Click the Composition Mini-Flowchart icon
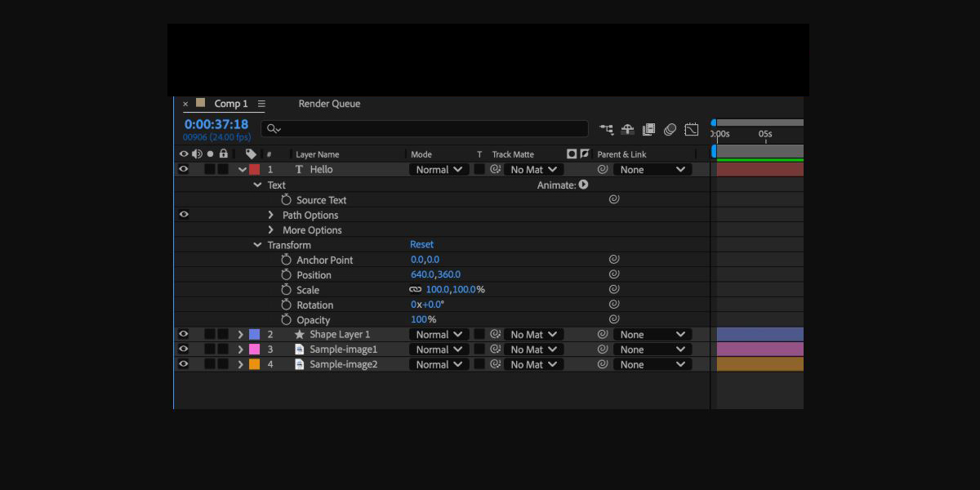Viewport: 980px width, 490px height. (607, 129)
